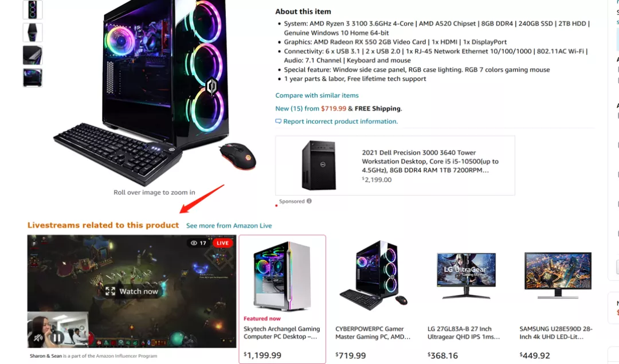Pause the livestream video preview
Image resolution: width=619 pixels, height=364 pixels.
click(x=58, y=338)
